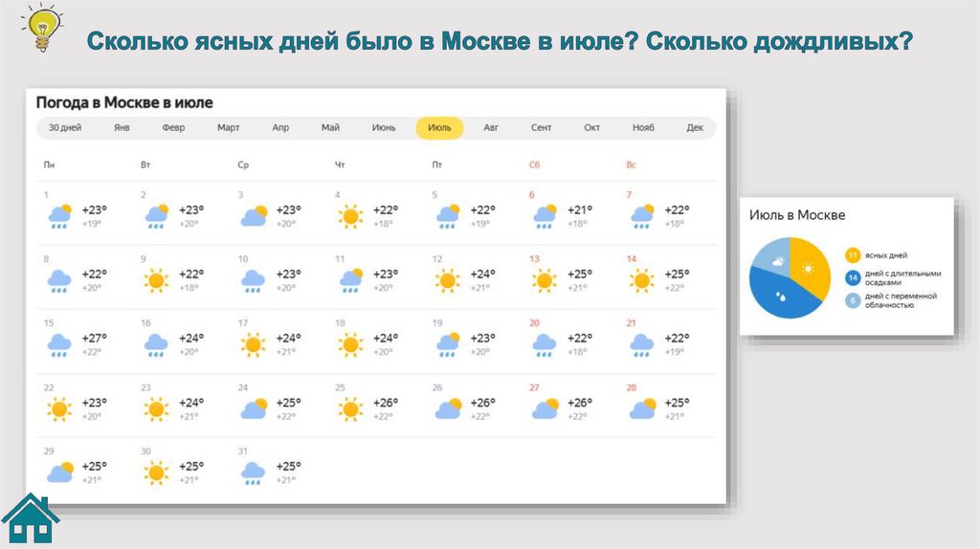This screenshot has height=549, width=980.
Task: Click the sun icon for July 25
Action: tap(350, 409)
